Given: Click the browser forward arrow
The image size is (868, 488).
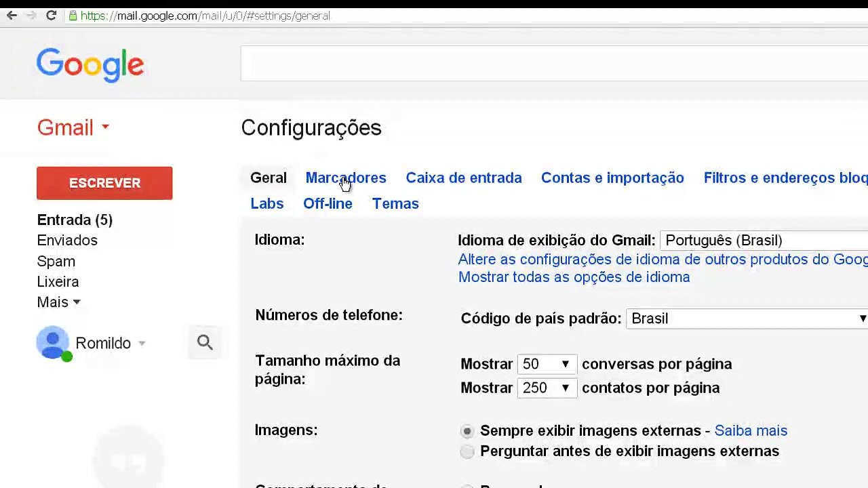Looking at the screenshot, I should click(31, 16).
